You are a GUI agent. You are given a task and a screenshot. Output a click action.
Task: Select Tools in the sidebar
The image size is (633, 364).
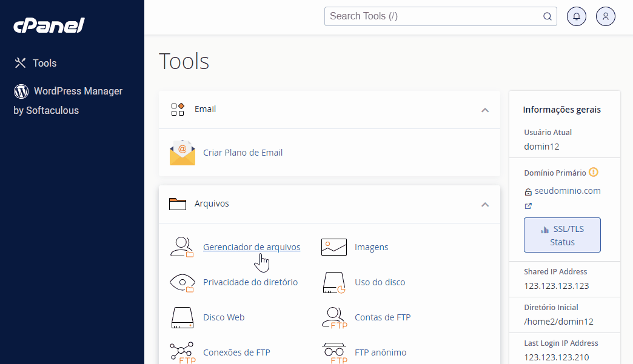click(45, 62)
